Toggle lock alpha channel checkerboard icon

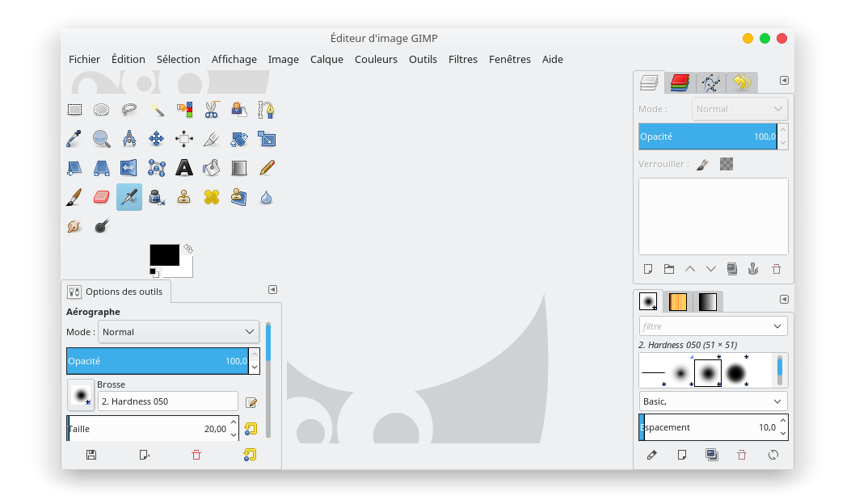tap(727, 164)
